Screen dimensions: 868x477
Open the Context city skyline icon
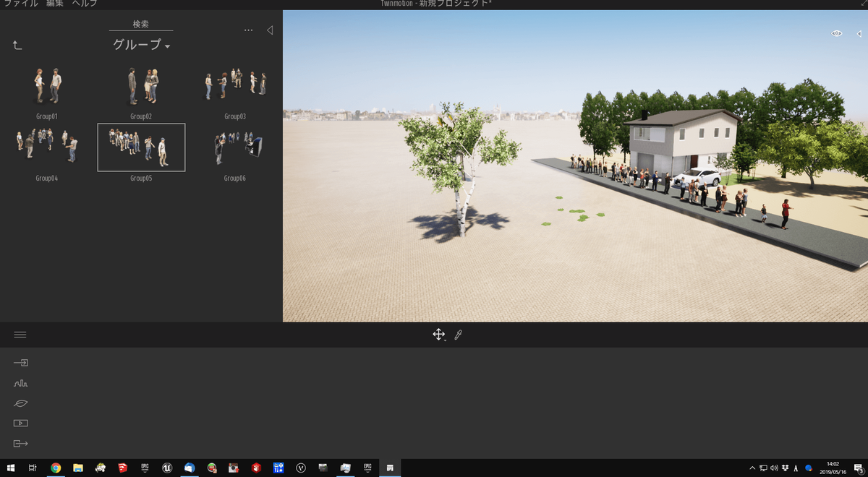20,383
